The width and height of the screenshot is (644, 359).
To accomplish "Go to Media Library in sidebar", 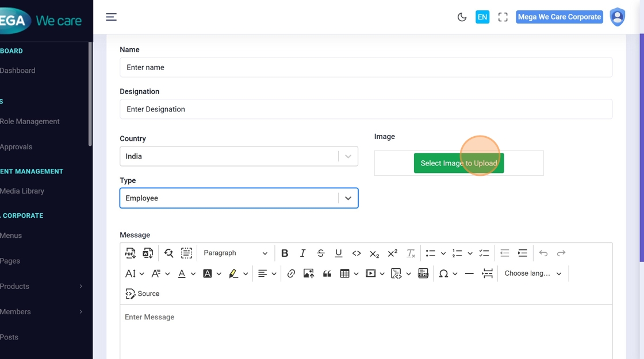I will coord(22,191).
